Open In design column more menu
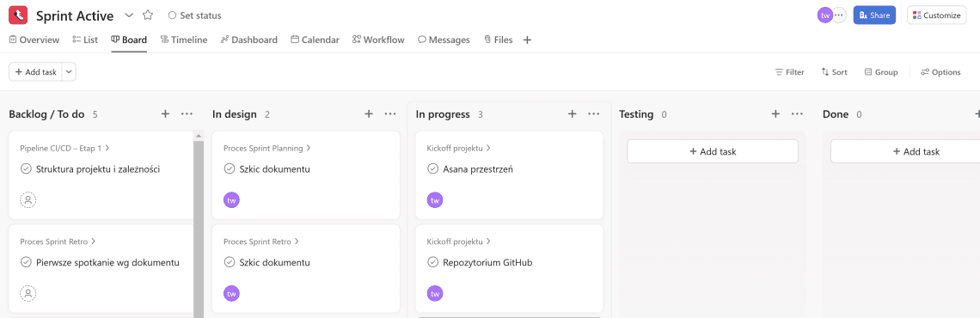The width and height of the screenshot is (980, 318). pos(390,113)
